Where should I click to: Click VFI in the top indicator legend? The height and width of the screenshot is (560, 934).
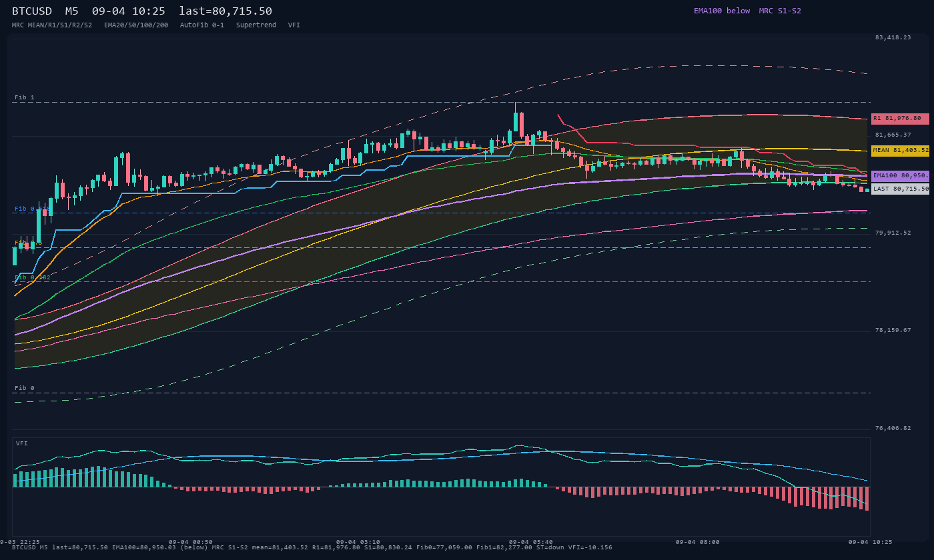tap(294, 25)
